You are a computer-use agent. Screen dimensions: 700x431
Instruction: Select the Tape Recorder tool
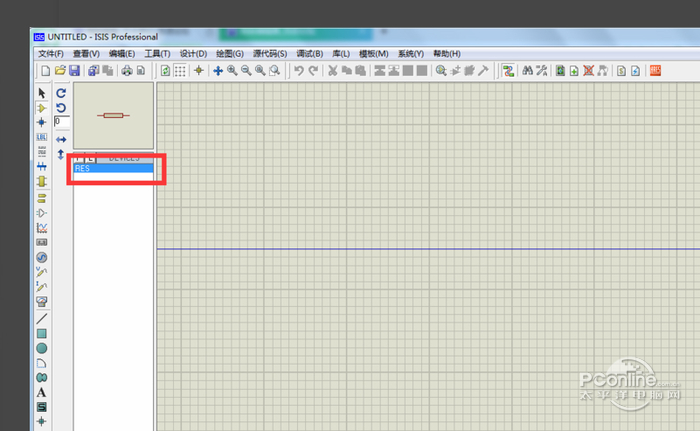(x=42, y=242)
